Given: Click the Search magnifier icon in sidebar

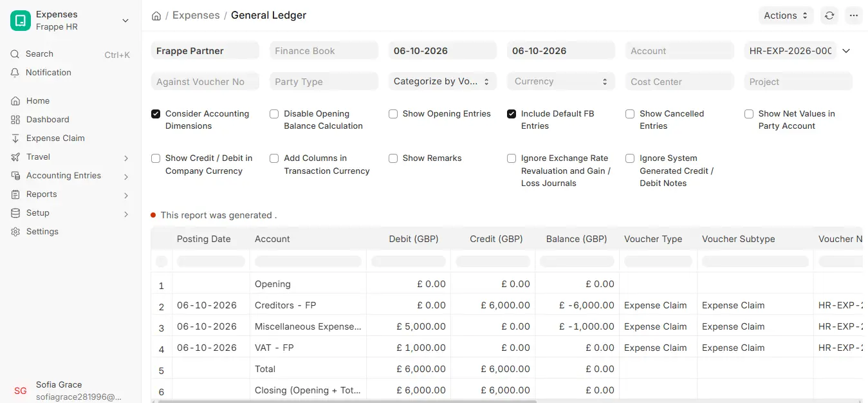Looking at the screenshot, I should pos(15,54).
